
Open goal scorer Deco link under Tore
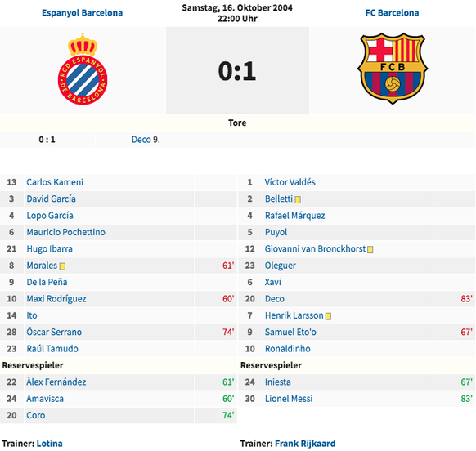point(141,140)
